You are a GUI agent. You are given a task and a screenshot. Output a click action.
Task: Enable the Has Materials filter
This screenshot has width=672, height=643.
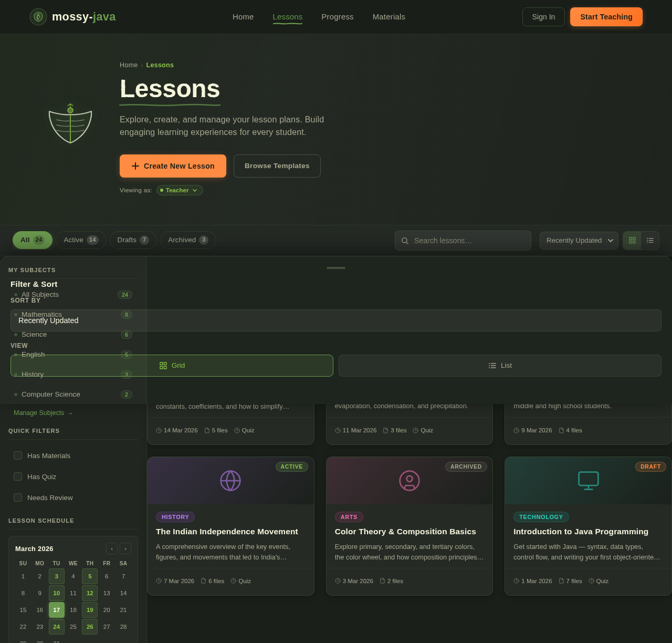pyautogui.click(x=17, y=455)
